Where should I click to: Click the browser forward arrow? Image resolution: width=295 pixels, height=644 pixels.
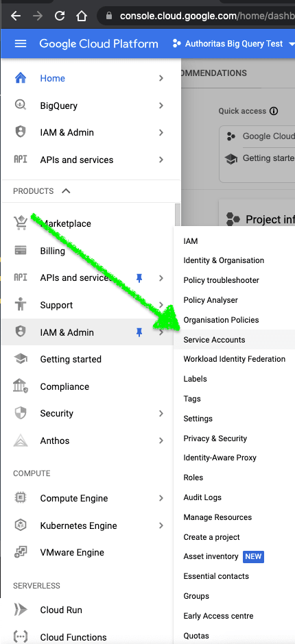point(38,16)
